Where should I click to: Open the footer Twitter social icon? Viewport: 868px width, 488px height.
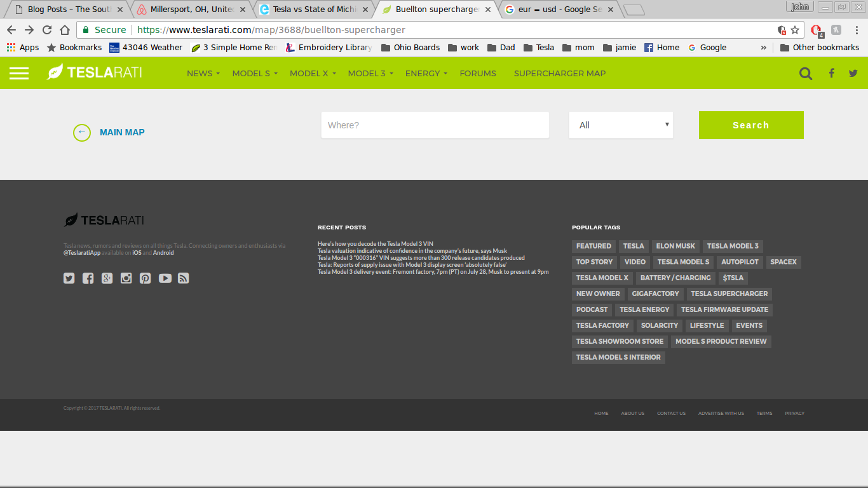coord(69,278)
